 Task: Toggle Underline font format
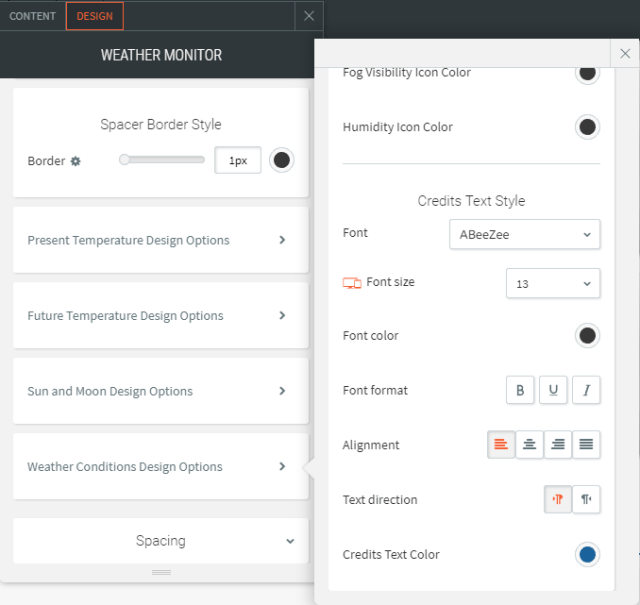pyautogui.click(x=553, y=391)
